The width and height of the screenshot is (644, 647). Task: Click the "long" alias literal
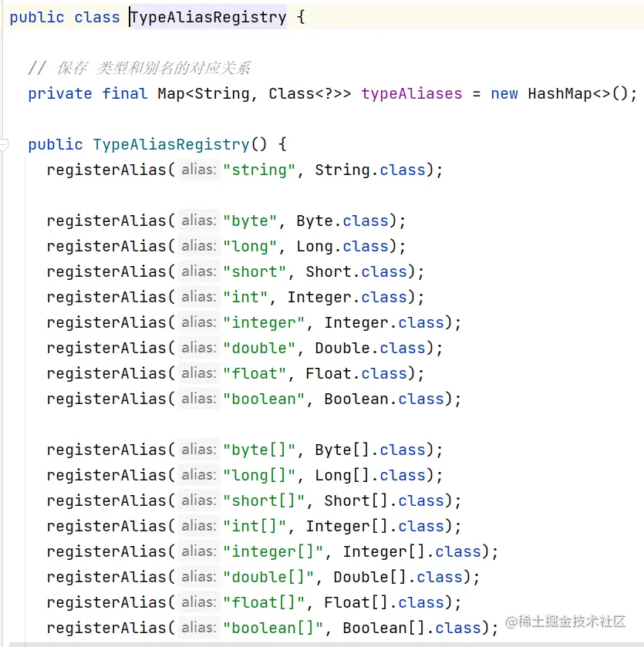click(250, 246)
